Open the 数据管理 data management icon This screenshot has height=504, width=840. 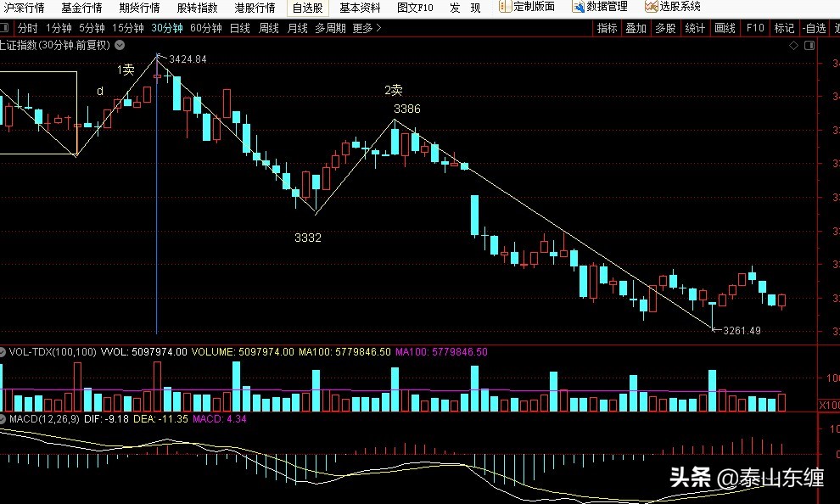click(x=578, y=7)
